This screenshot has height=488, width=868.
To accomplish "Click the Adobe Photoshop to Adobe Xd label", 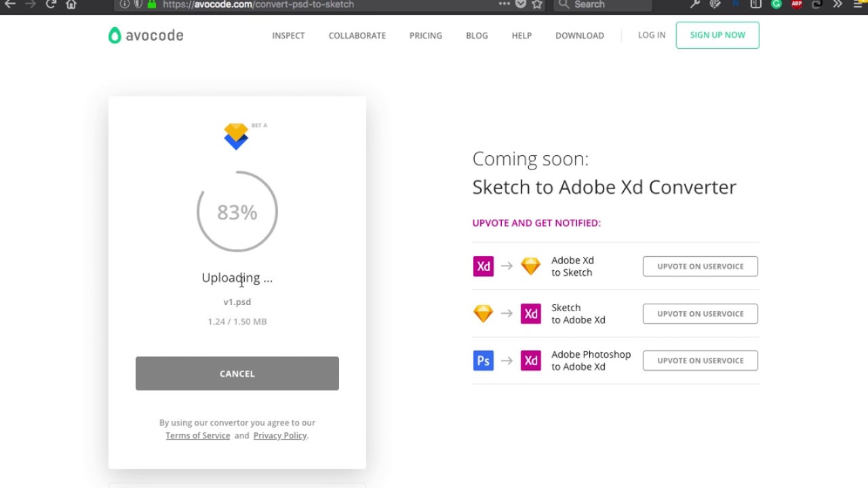I will 591,361.
